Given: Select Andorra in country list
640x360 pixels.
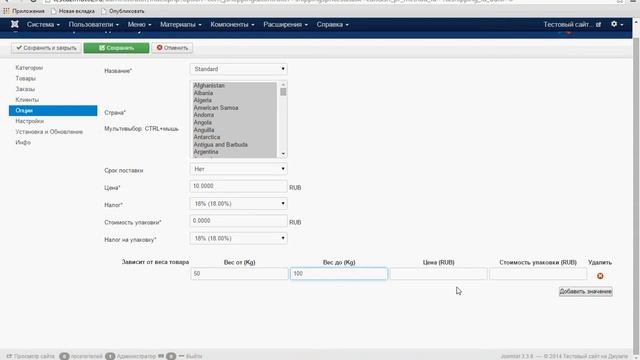Looking at the screenshot, I should click(x=234, y=115).
